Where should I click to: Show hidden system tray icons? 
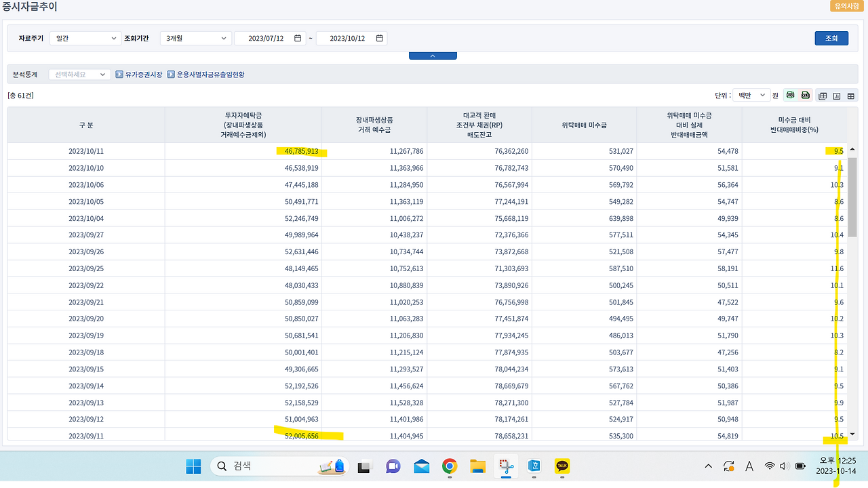(x=709, y=466)
